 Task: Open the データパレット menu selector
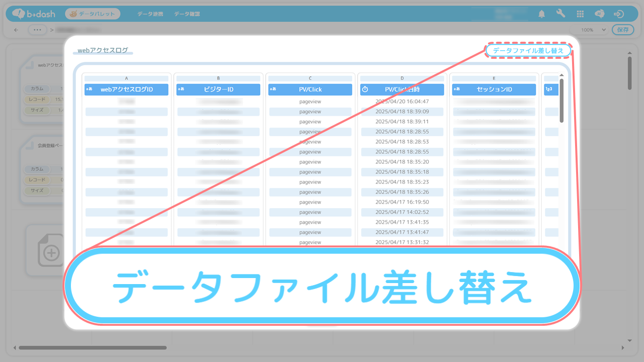pyautogui.click(x=93, y=14)
